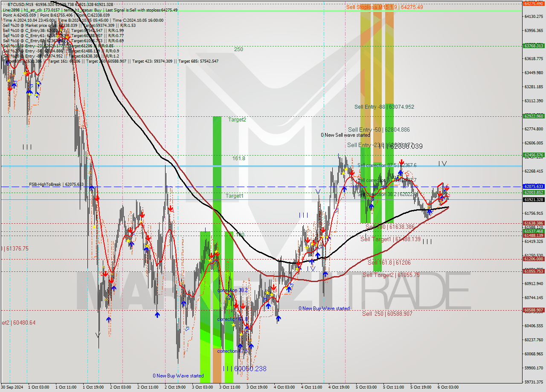Click the green '161.8' level label
The height and width of the screenshot is (392, 546).
point(239,159)
